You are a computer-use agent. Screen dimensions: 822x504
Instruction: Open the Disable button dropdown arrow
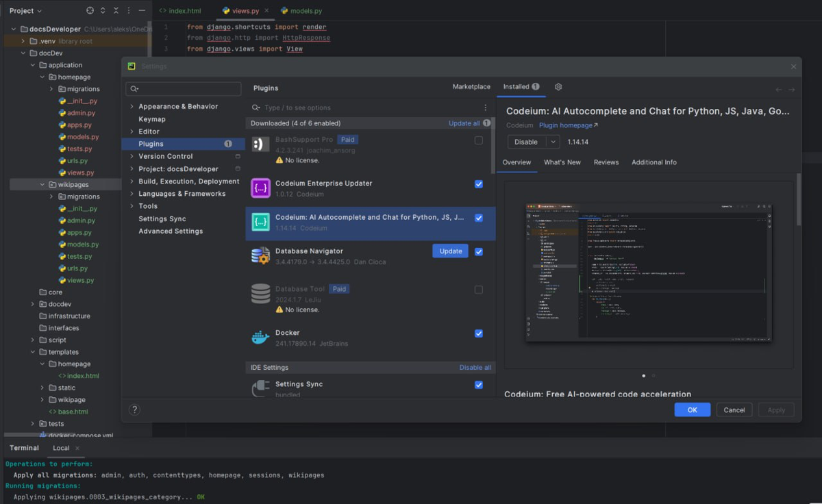click(552, 142)
